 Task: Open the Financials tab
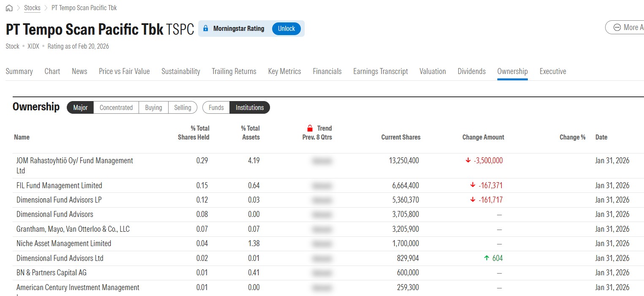[x=327, y=71]
